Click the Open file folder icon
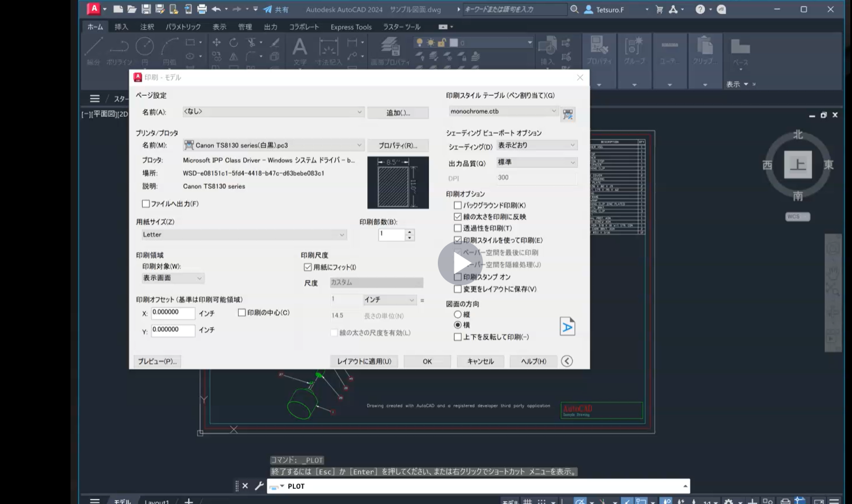This screenshot has height=504, width=852. pyautogui.click(x=131, y=9)
